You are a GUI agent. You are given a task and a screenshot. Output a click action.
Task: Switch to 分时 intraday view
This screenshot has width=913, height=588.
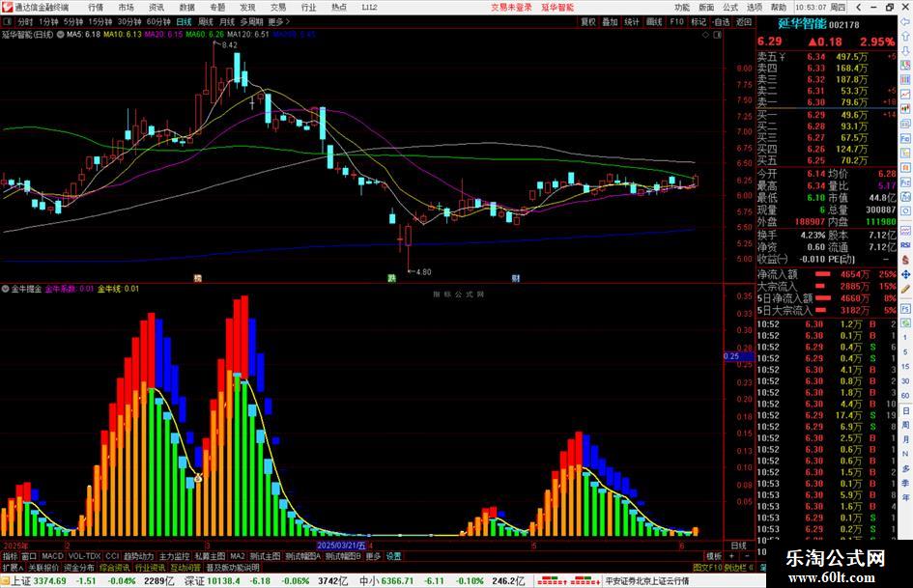pyautogui.click(x=25, y=22)
